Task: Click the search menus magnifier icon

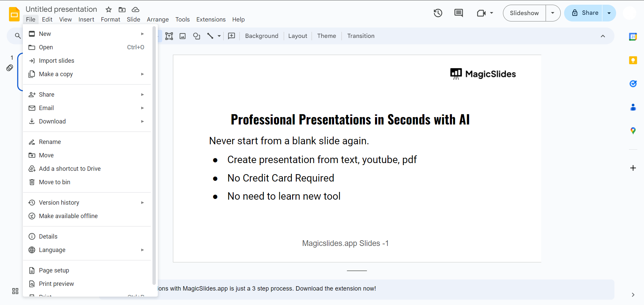Action: [x=18, y=36]
